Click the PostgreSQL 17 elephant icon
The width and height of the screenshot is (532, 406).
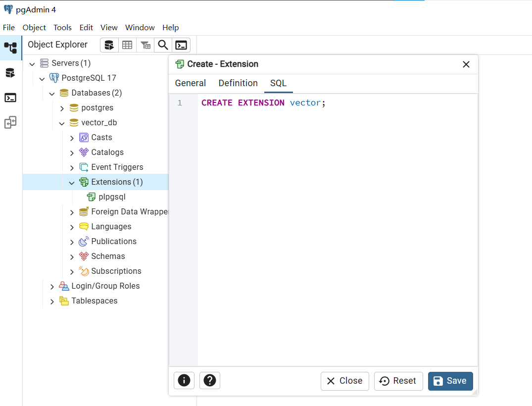point(54,78)
